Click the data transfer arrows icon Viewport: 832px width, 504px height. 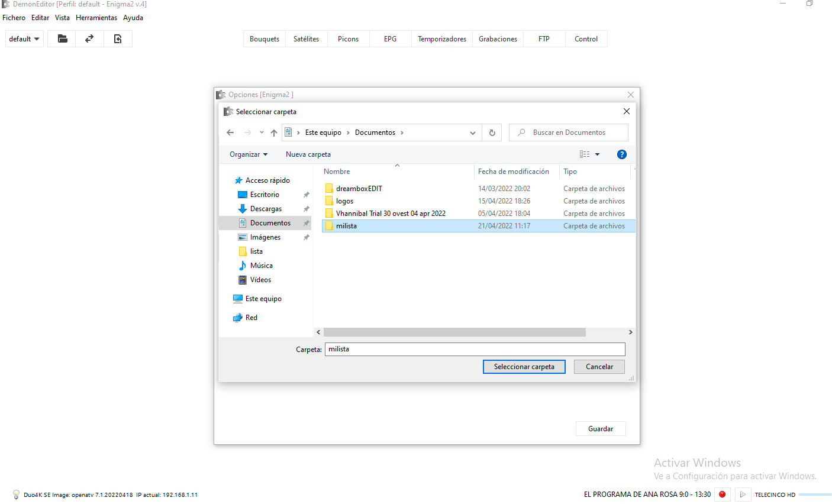[x=89, y=39]
